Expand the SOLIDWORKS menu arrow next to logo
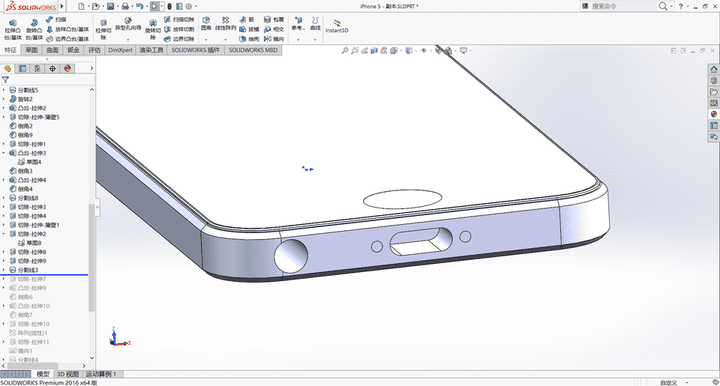The height and width of the screenshot is (386, 720). (62, 6)
